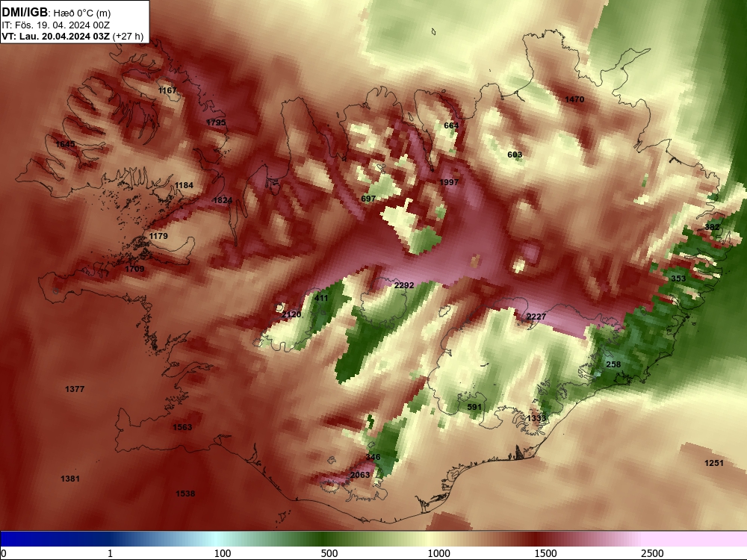
Task: Select the 1795 height label
Action: tap(216, 122)
